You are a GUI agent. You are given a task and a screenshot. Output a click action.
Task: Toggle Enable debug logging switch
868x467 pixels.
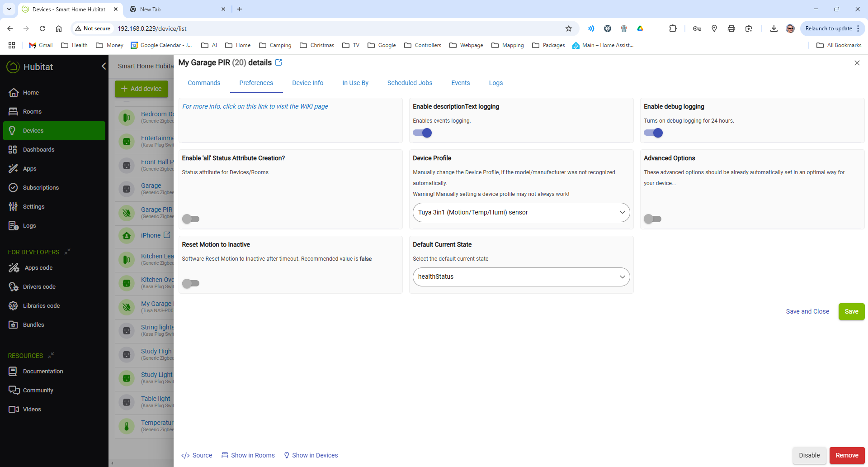coord(653,133)
